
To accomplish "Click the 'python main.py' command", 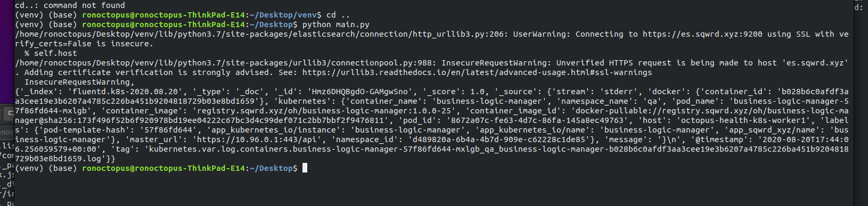I will tap(335, 24).
